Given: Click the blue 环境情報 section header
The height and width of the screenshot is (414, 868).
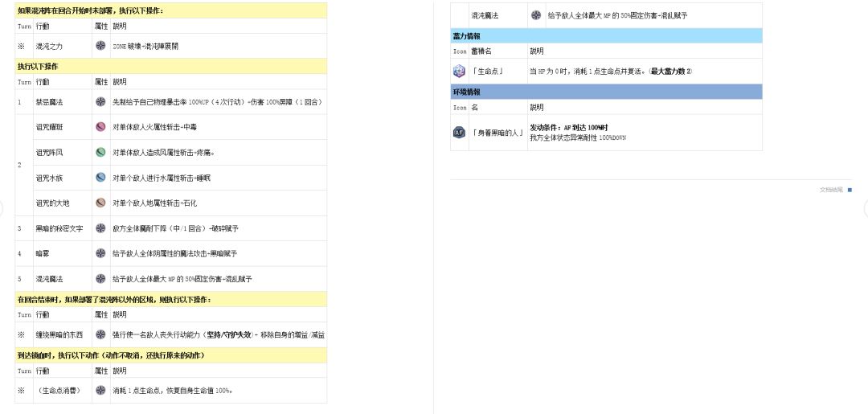Looking at the screenshot, I should click(606, 92).
